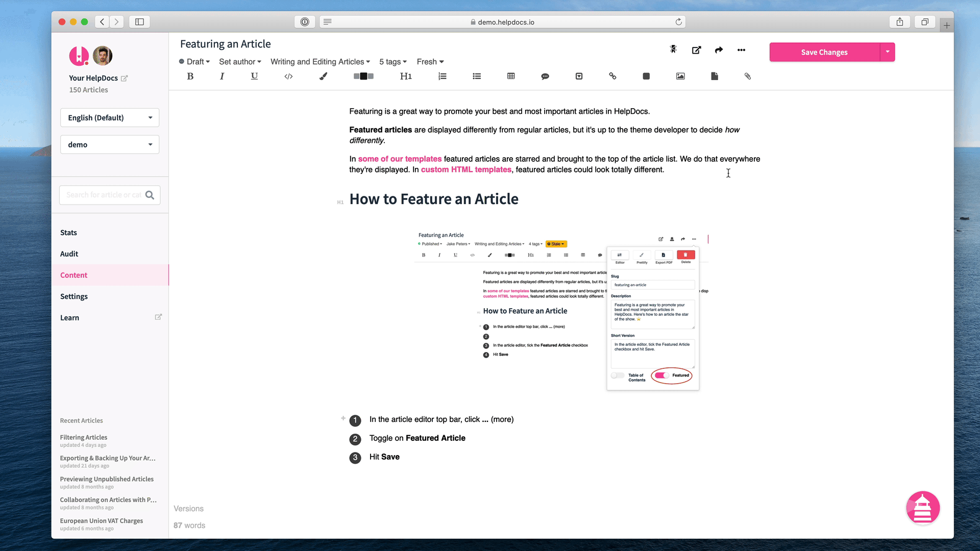Viewport: 980px width, 551px height.
Task: Expand the Save Changes arrow menu
Action: 888,52
